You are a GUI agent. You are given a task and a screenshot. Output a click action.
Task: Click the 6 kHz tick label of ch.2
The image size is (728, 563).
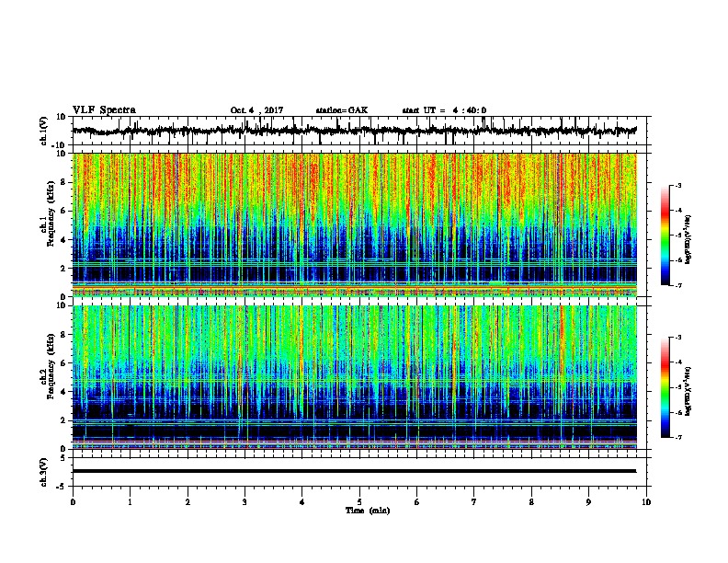[63, 363]
